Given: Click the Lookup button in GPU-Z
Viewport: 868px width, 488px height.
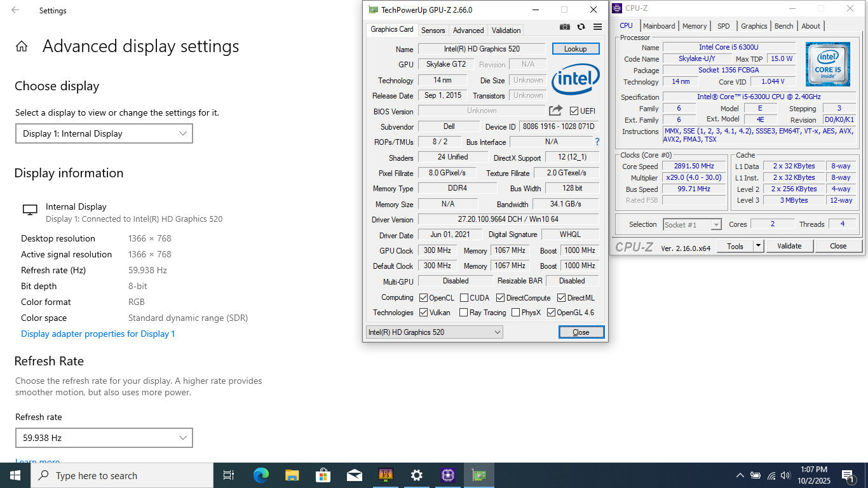Looking at the screenshot, I should pos(575,49).
